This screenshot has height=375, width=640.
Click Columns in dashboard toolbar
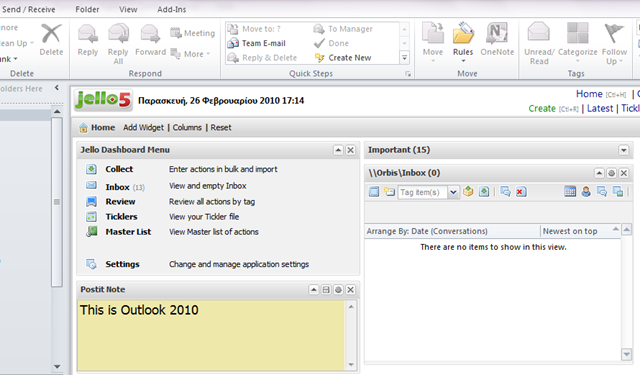[x=187, y=127]
